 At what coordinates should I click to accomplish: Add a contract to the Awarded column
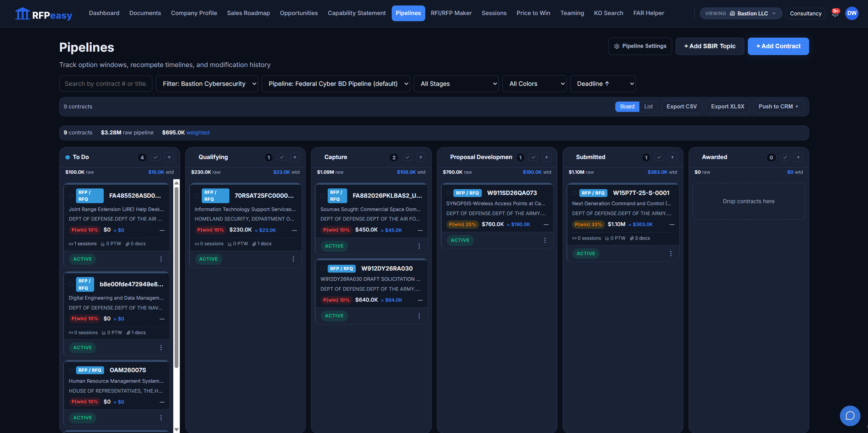(798, 157)
